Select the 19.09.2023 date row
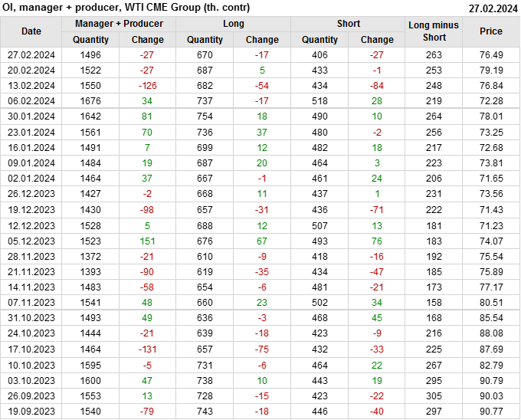The height and width of the screenshot is (420, 521). pos(31,412)
